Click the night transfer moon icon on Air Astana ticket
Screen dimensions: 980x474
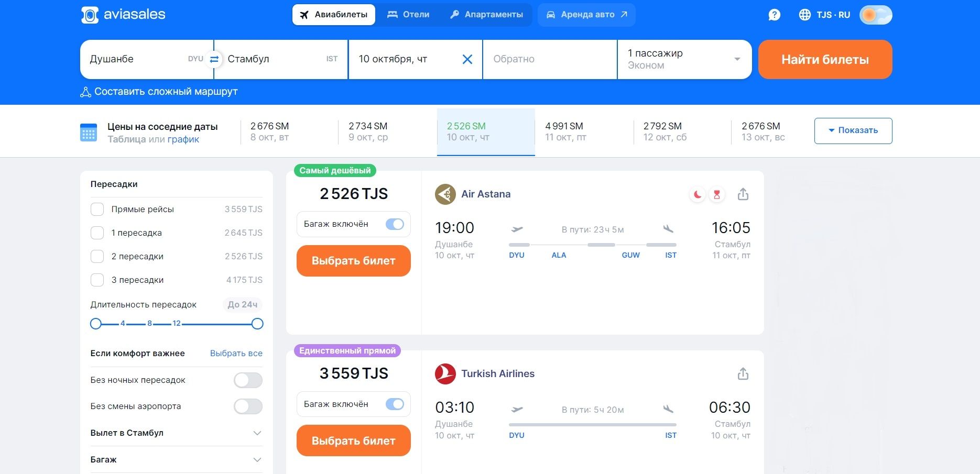698,195
